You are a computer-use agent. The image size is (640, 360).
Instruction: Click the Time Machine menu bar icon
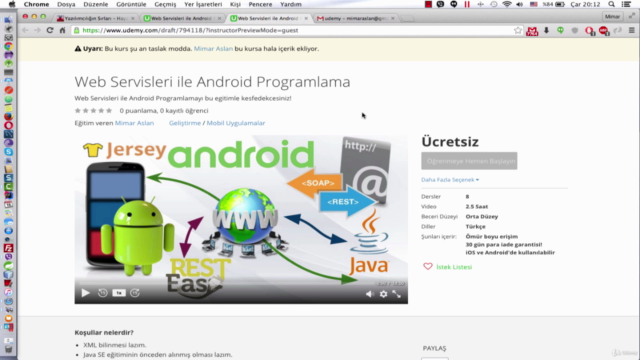pyautogui.click(x=493, y=4)
